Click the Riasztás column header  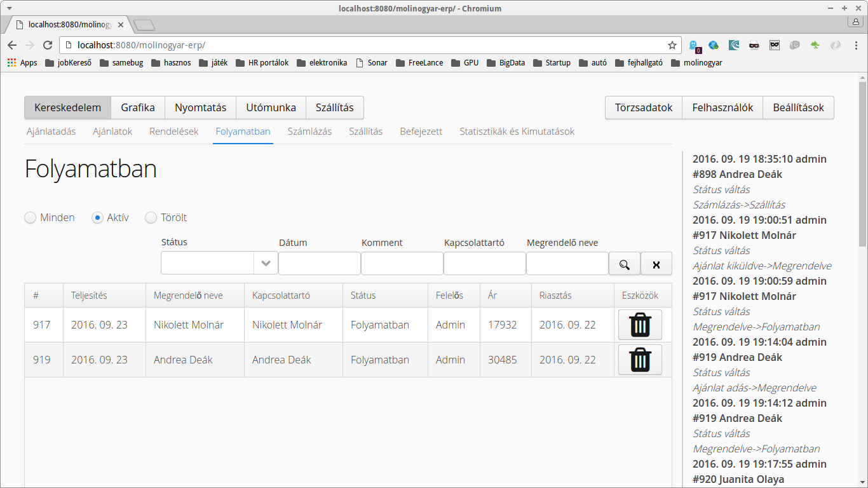[573, 295]
